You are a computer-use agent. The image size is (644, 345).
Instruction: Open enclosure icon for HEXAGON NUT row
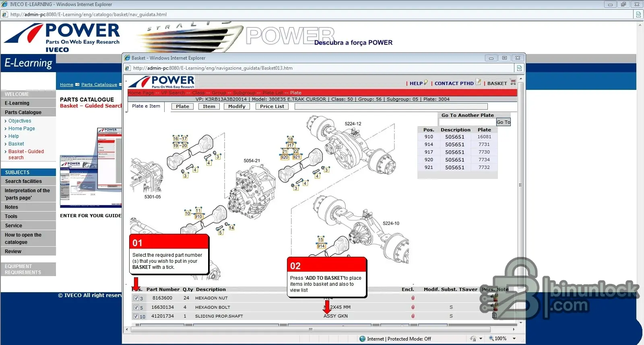click(413, 298)
